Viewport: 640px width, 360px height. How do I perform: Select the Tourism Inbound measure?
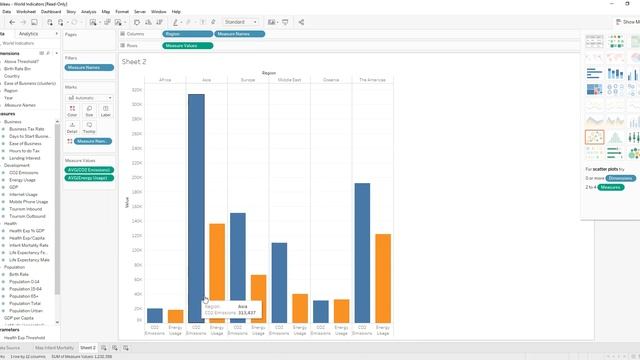click(25, 209)
